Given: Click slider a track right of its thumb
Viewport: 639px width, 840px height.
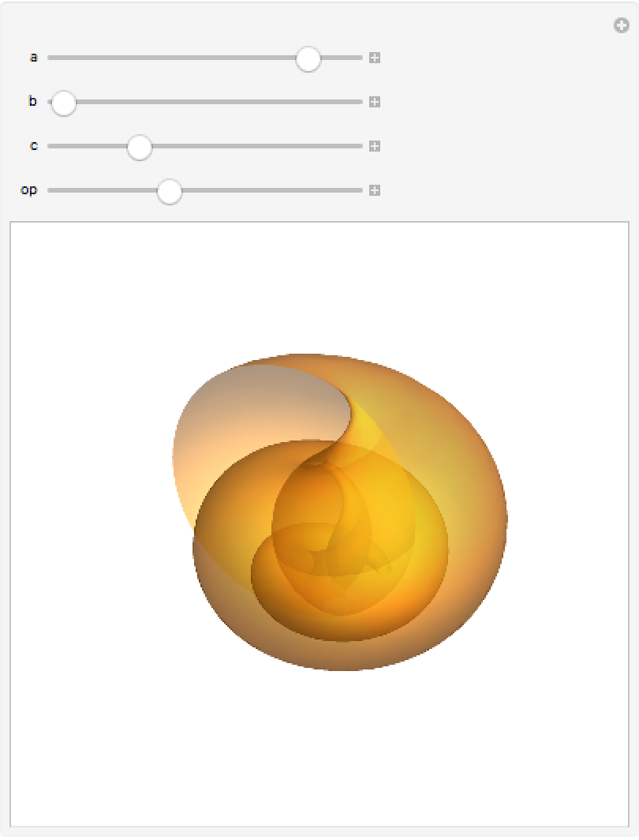Looking at the screenshot, I should [342, 58].
